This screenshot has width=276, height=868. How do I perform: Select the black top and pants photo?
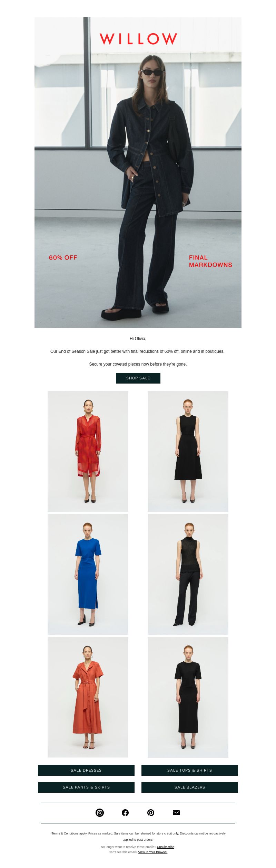[188, 574]
